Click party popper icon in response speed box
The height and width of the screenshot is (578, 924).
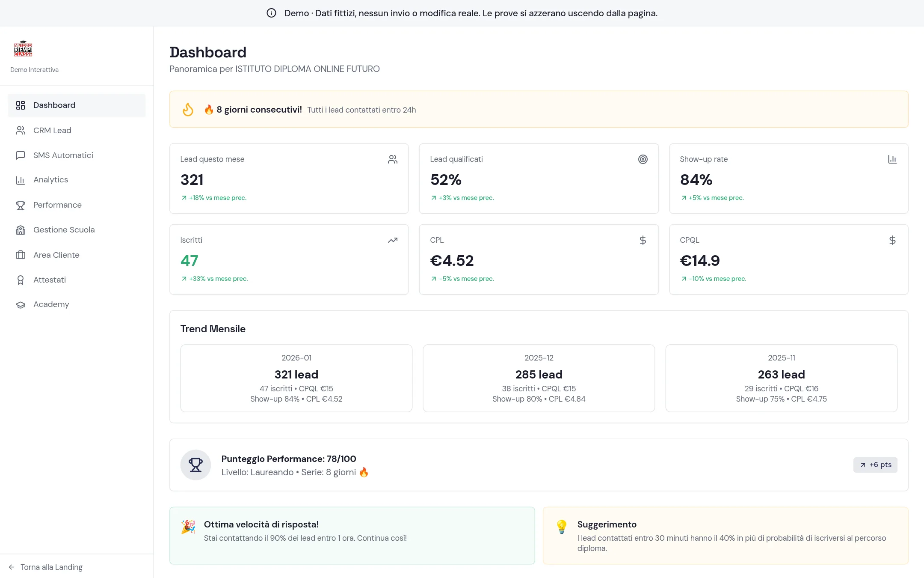(188, 527)
